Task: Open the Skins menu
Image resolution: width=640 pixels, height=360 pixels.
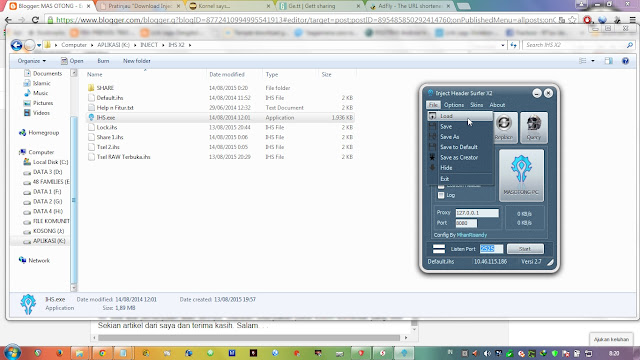Action: 476,105
